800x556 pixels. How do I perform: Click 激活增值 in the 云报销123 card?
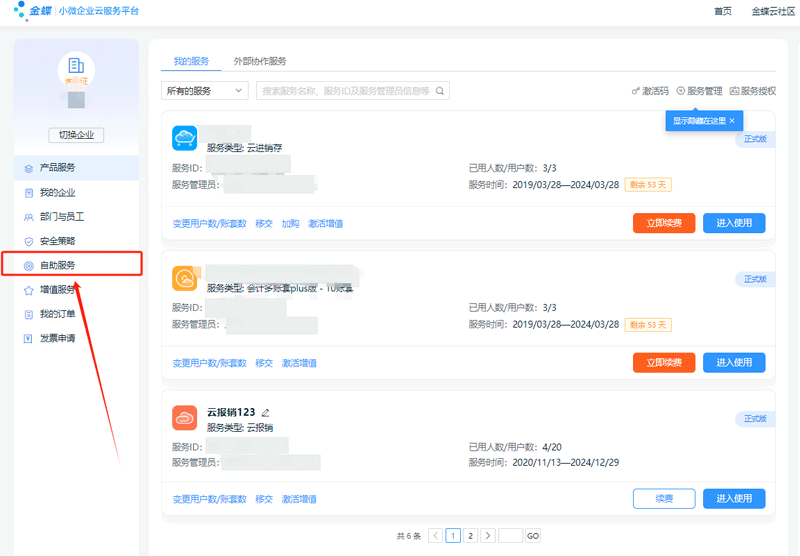[299, 499]
